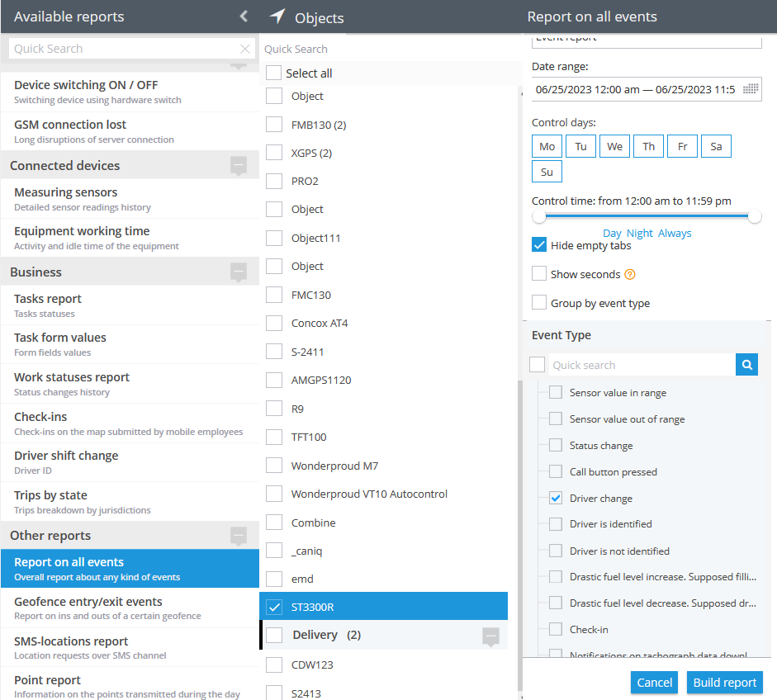
Task: Toggle Tuesday control day
Action: 580,146
